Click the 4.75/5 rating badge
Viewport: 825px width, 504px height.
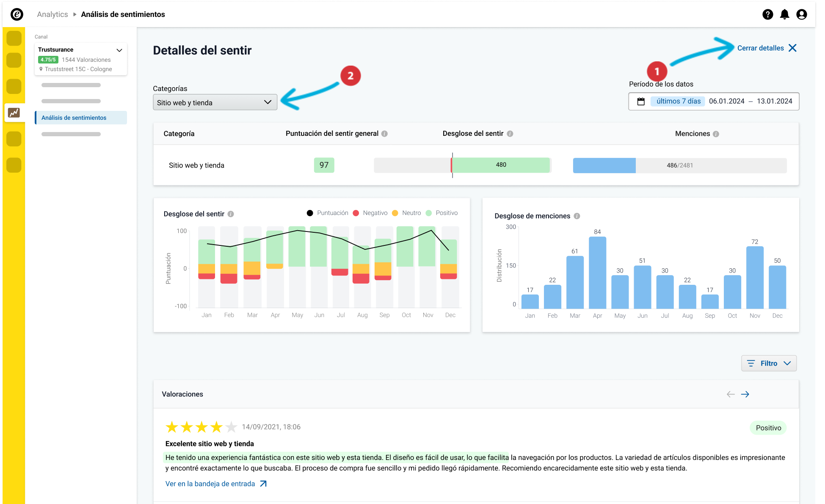point(48,60)
